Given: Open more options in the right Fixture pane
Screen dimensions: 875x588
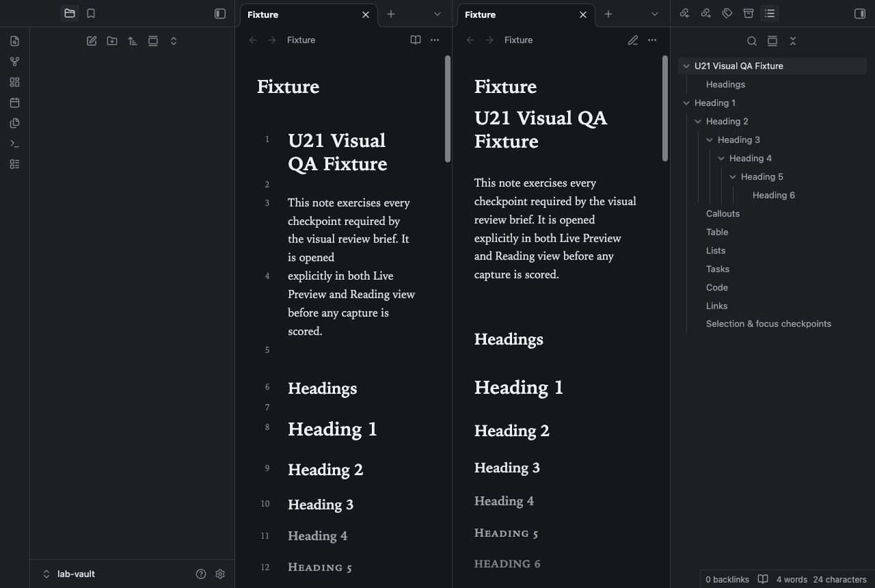Looking at the screenshot, I should pyautogui.click(x=652, y=40).
